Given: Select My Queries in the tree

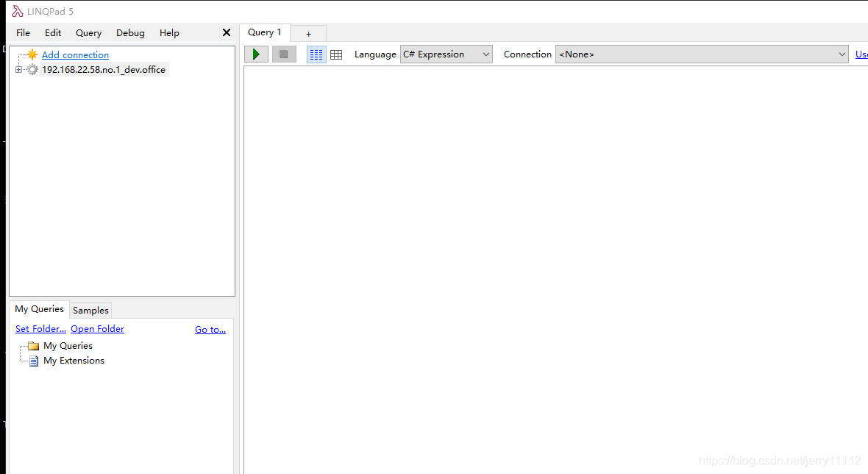Looking at the screenshot, I should [x=68, y=345].
